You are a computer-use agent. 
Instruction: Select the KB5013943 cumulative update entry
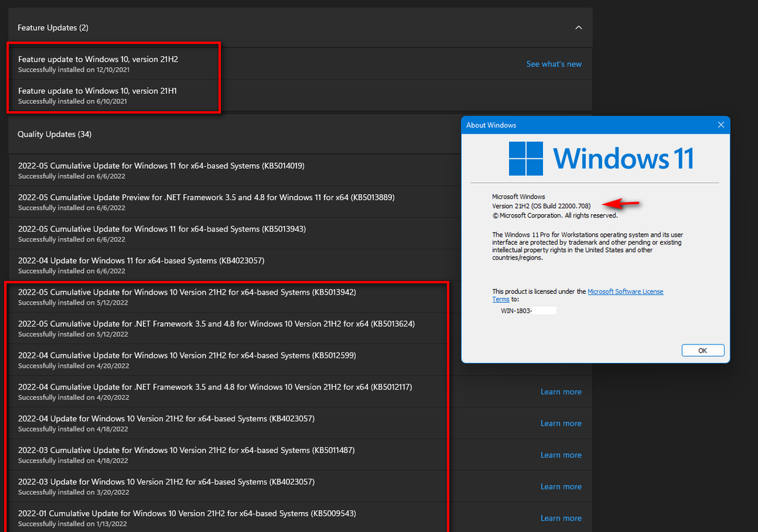tap(235, 233)
